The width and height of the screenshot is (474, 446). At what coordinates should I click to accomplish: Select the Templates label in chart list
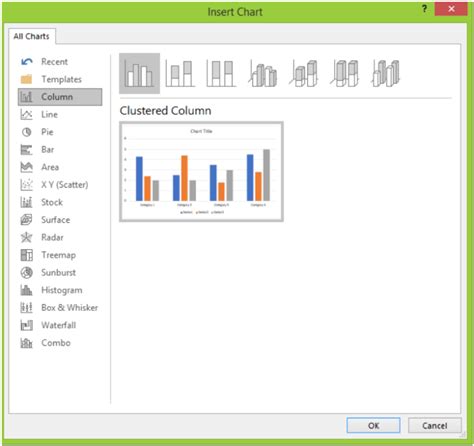coord(61,79)
